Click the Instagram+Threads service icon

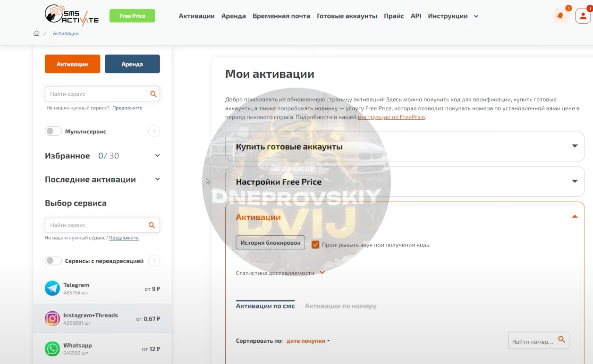(x=52, y=318)
